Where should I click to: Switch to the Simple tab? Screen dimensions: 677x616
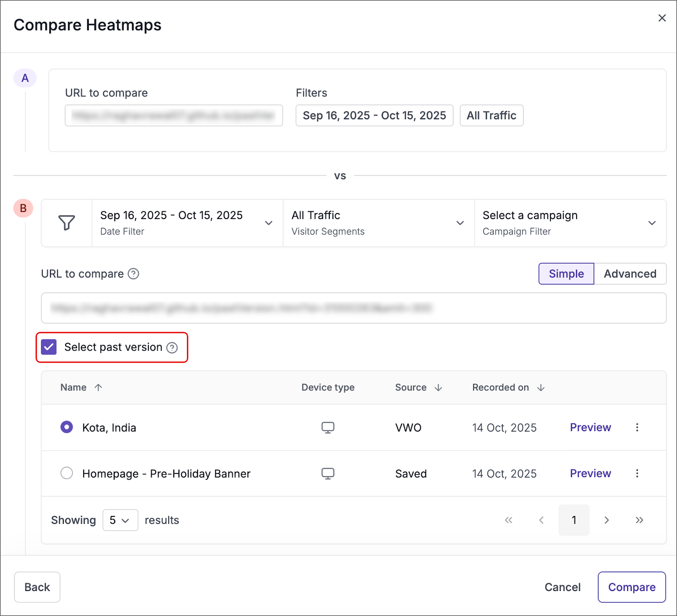pyautogui.click(x=566, y=274)
